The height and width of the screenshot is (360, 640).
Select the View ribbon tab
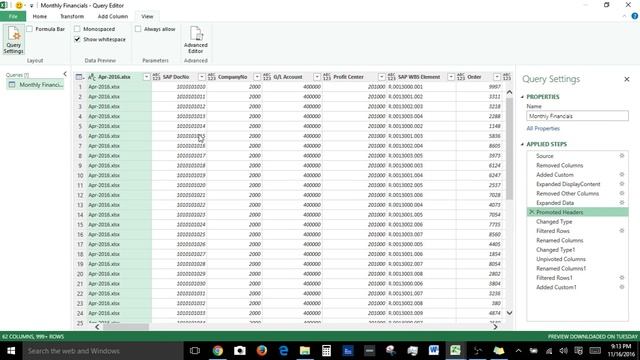tap(147, 16)
